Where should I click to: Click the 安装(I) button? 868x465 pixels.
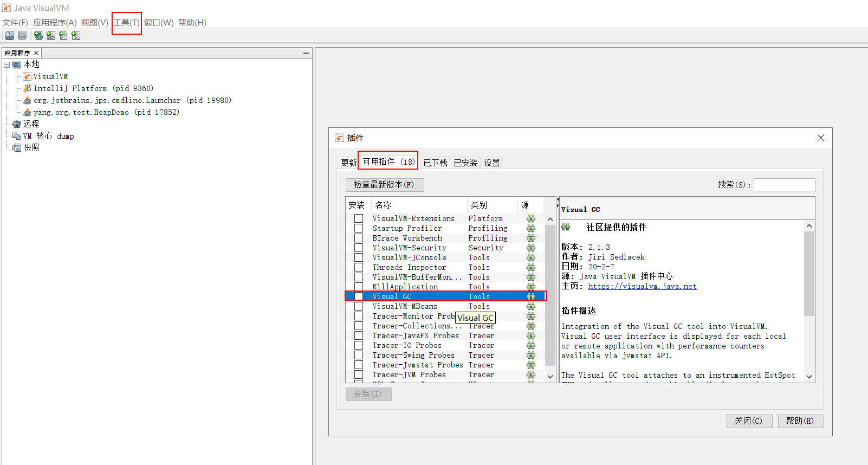[x=368, y=394]
